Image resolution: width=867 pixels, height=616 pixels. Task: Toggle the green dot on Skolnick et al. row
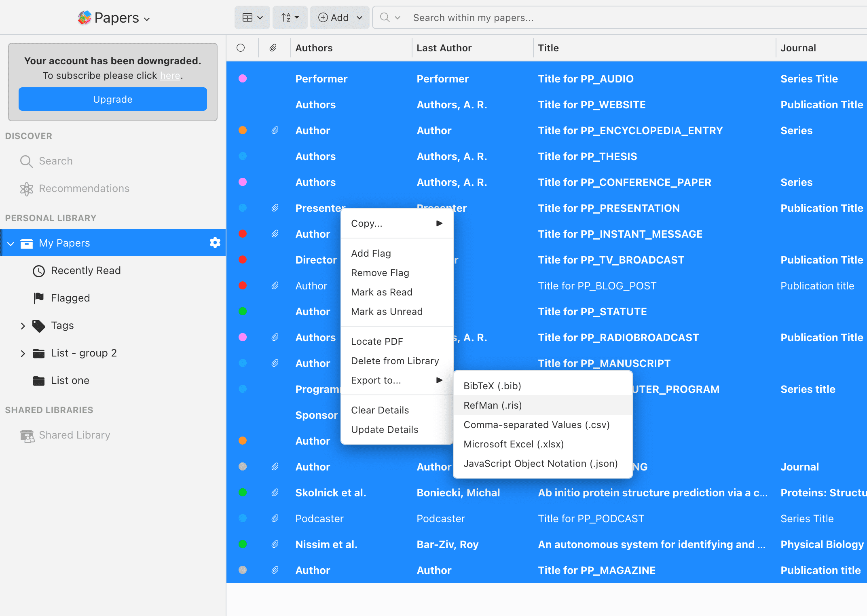(x=243, y=492)
